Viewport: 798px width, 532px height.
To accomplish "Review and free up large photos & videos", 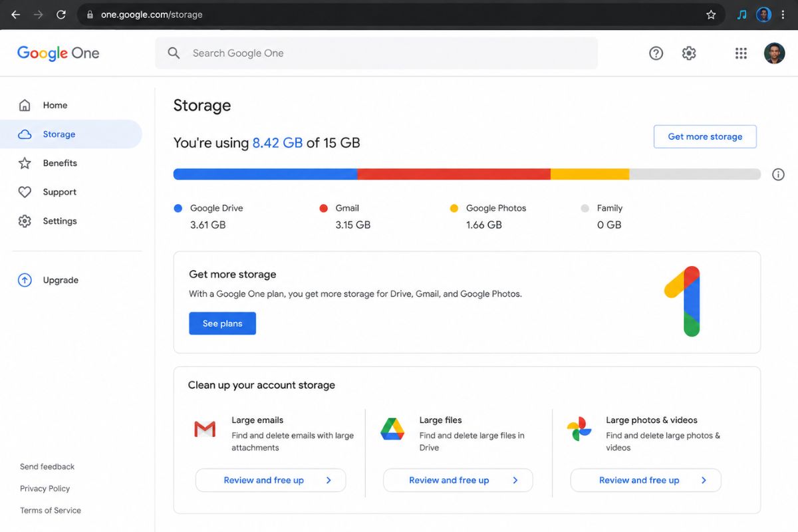I will (x=646, y=480).
